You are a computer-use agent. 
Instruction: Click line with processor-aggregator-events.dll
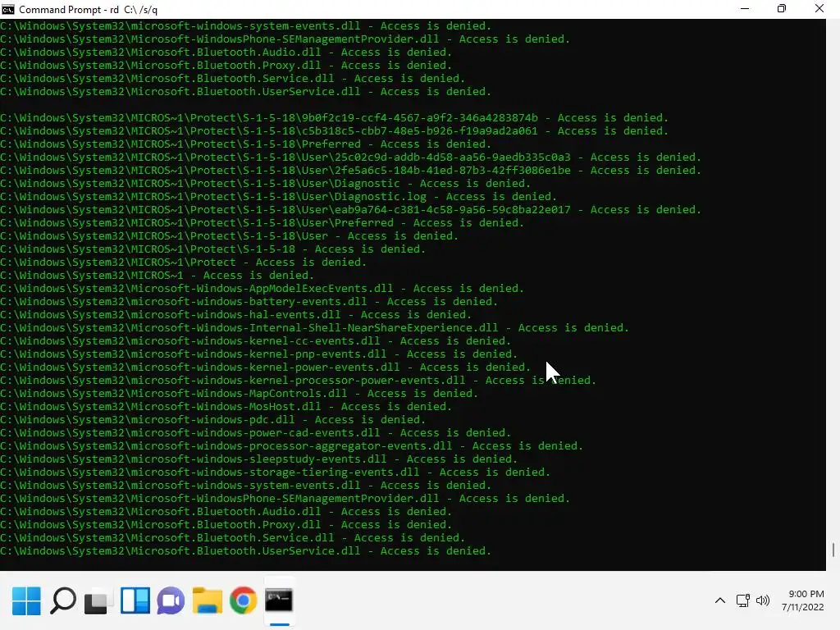[x=291, y=445]
